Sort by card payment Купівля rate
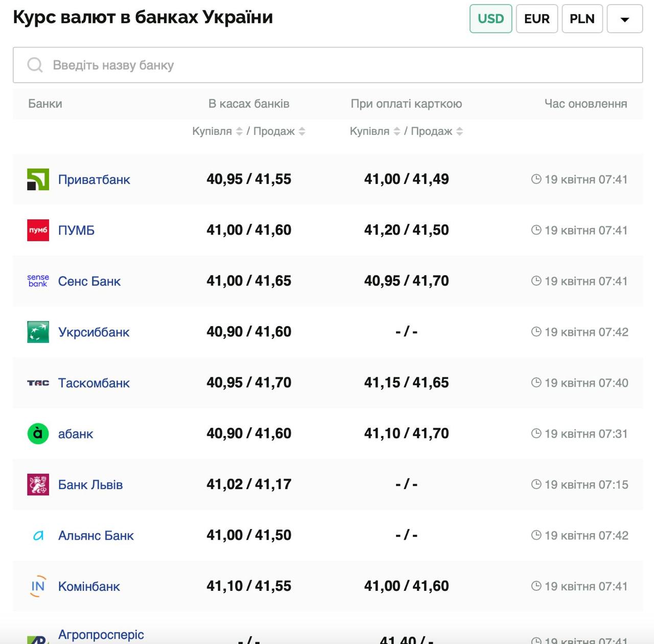Viewport: 654px width, 644px height. (x=396, y=131)
